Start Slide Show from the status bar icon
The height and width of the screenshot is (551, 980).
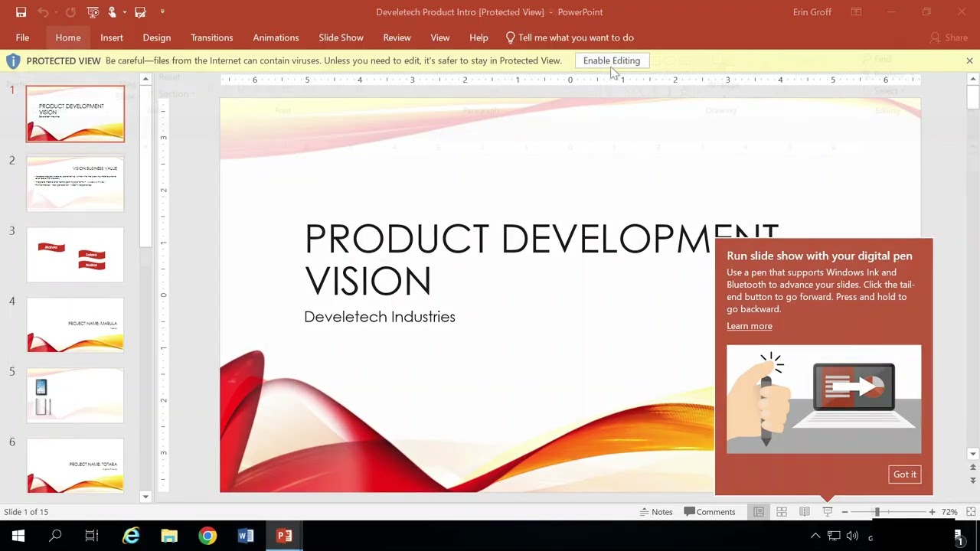pyautogui.click(x=828, y=512)
